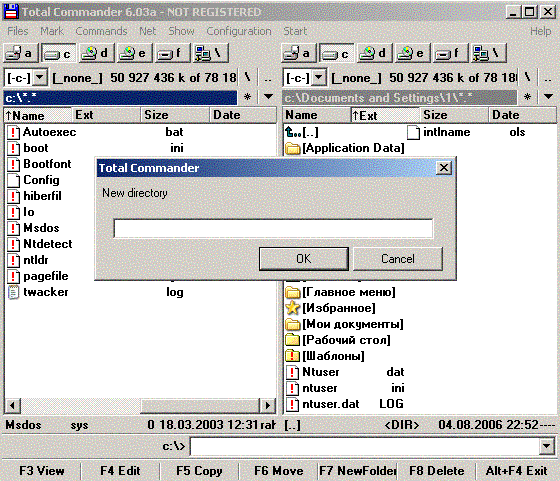Open the Commands menu
560x481 pixels.
coord(101,31)
